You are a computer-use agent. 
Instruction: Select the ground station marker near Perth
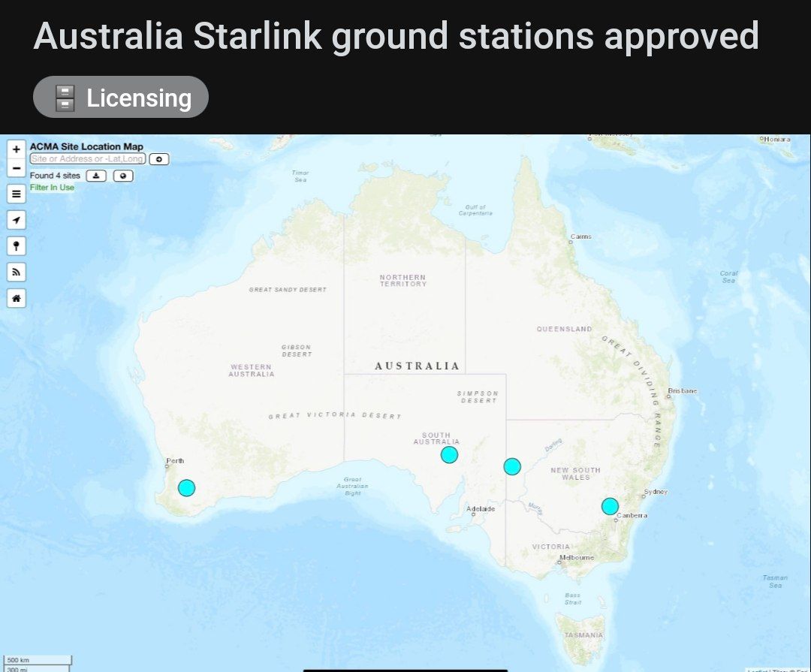(x=187, y=488)
